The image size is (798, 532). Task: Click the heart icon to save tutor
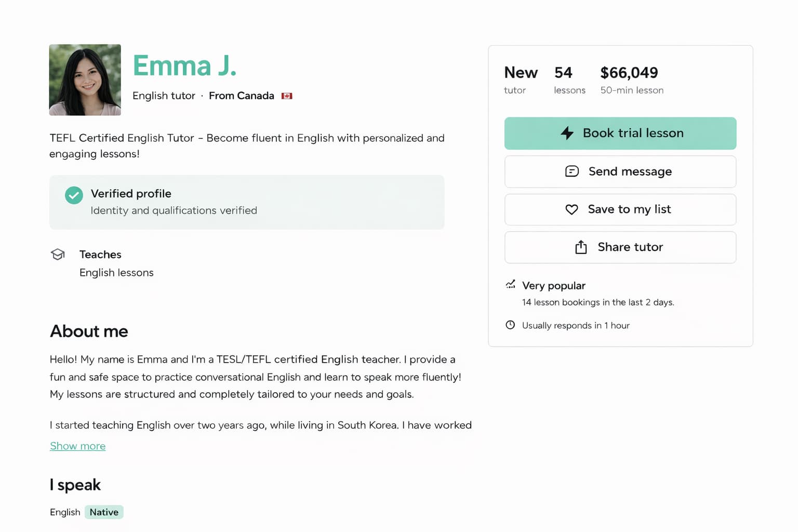571,209
